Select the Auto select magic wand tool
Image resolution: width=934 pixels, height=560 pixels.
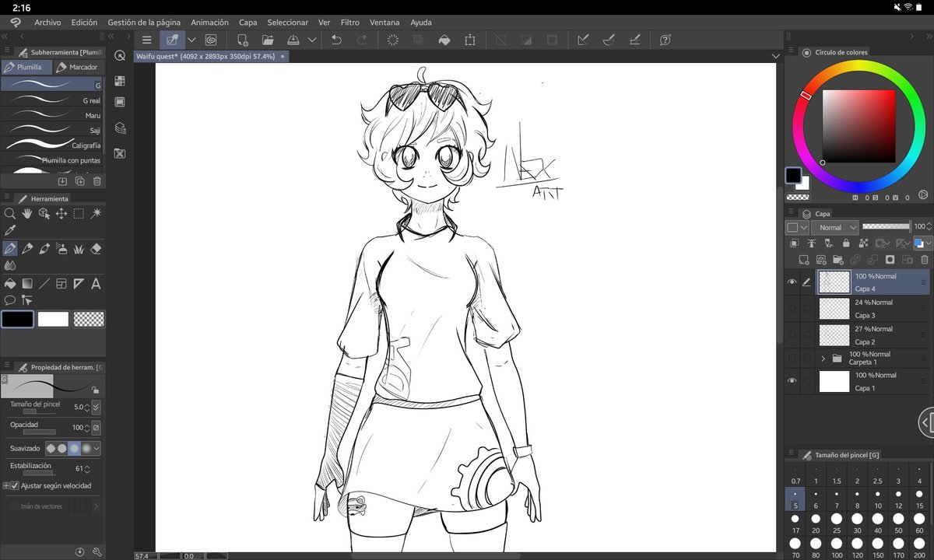click(x=97, y=213)
